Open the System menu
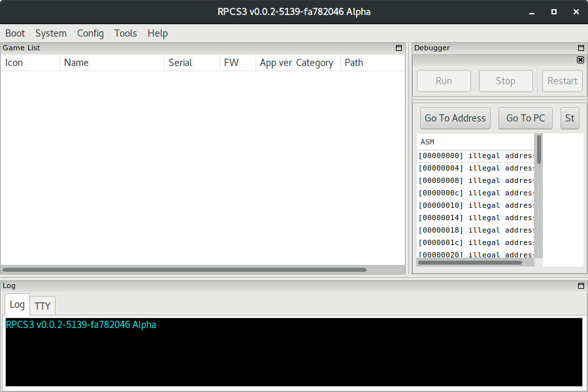588x392 pixels. click(x=51, y=33)
